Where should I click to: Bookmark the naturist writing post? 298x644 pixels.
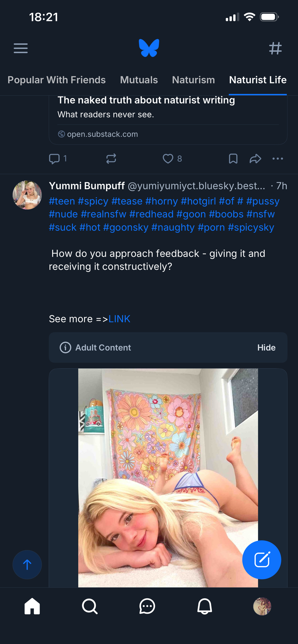tap(233, 159)
